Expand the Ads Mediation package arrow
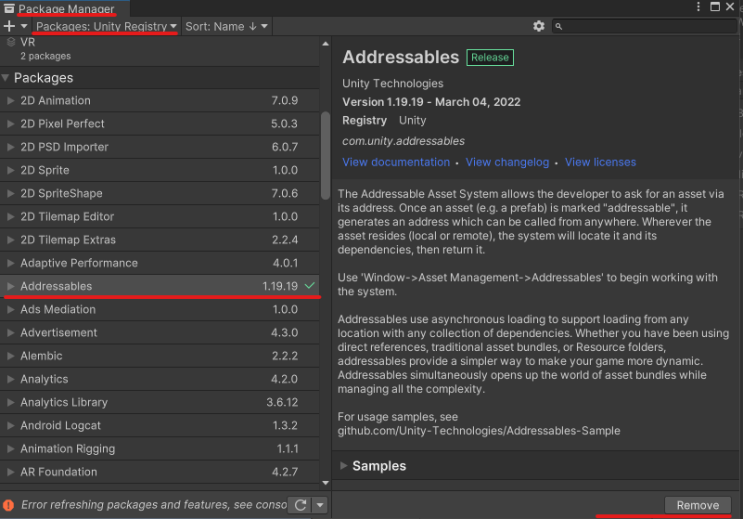The width and height of the screenshot is (743, 519). pyautogui.click(x=10, y=310)
